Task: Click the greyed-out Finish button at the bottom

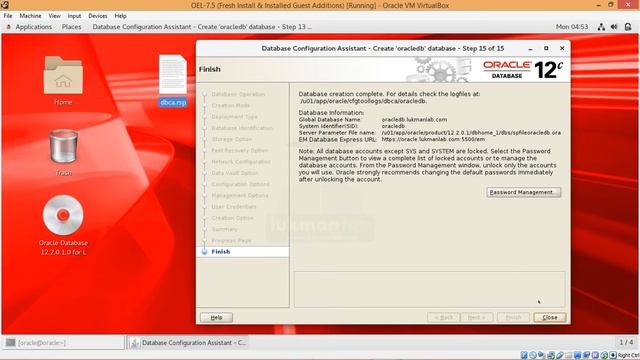Action: [x=513, y=317]
